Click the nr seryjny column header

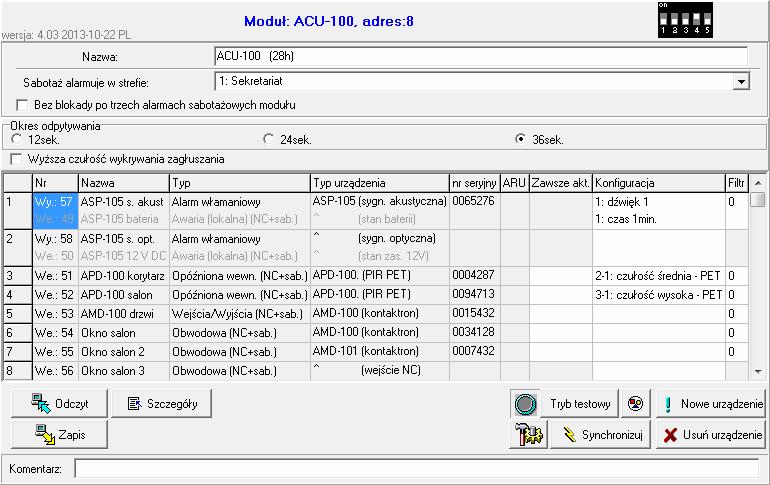click(475, 183)
